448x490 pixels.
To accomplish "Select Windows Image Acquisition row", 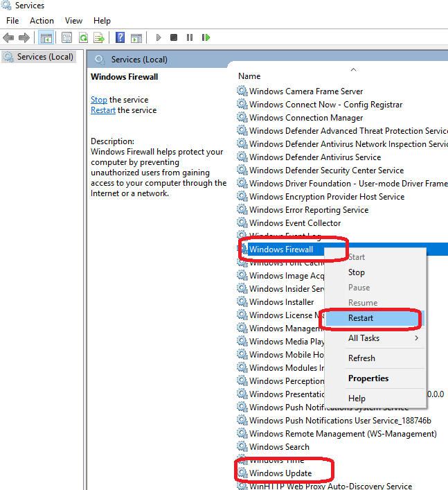I will coord(287,275).
